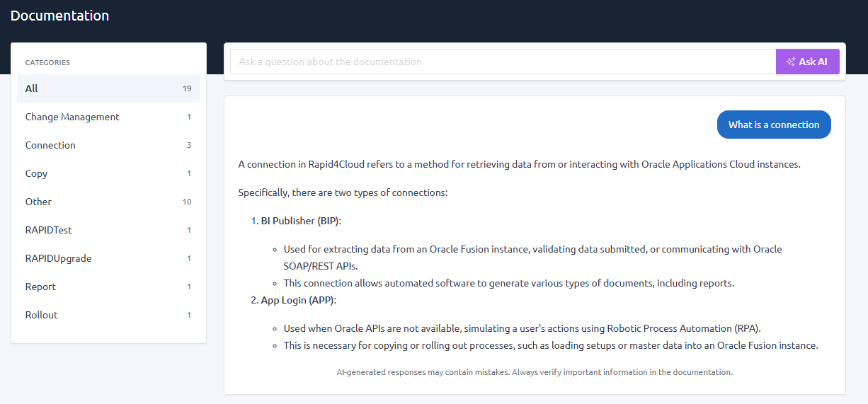
Task: Click the CATEGORIES heading
Action: (47, 62)
